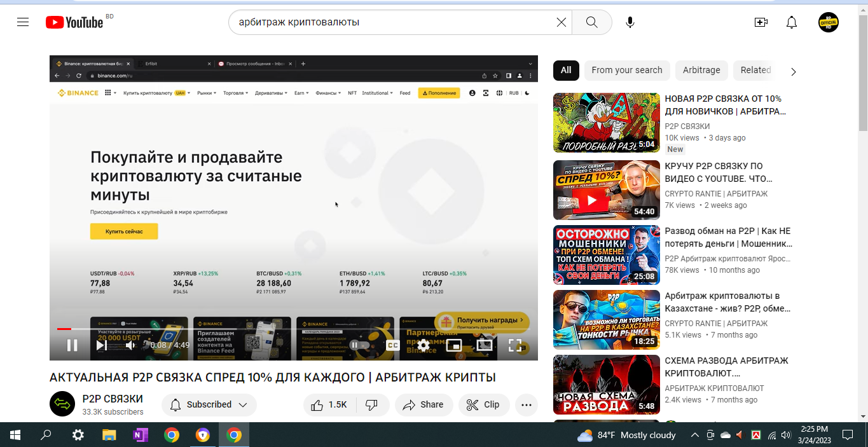Run search with magnifier button
This screenshot has height=447, width=868.
(x=592, y=22)
